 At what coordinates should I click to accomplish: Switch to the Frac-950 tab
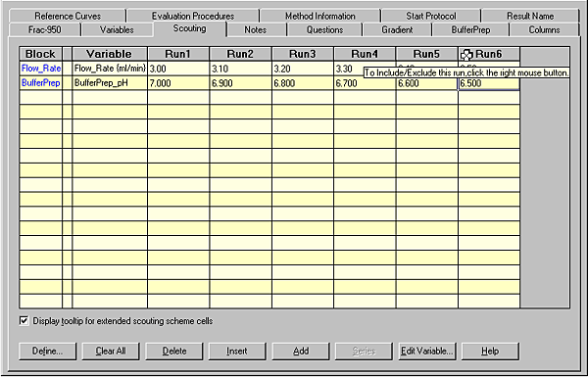pyautogui.click(x=45, y=30)
